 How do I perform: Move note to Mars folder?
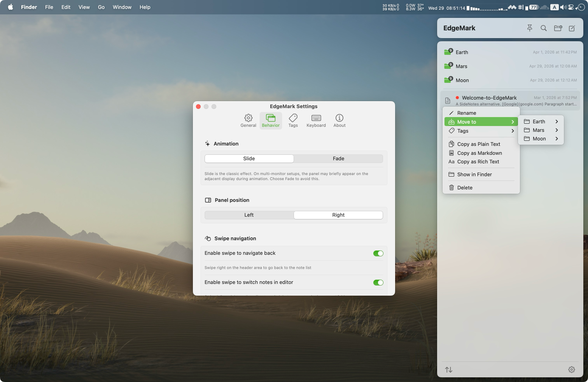(x=541, y=130)
